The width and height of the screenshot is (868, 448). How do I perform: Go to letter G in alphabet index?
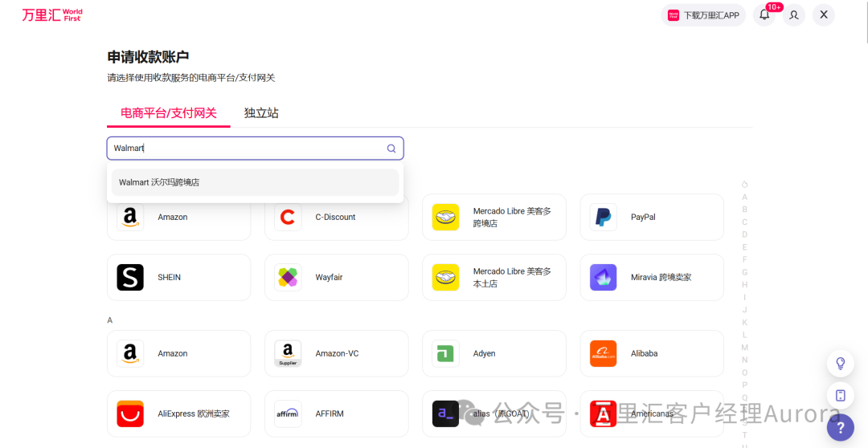point(744,272)
